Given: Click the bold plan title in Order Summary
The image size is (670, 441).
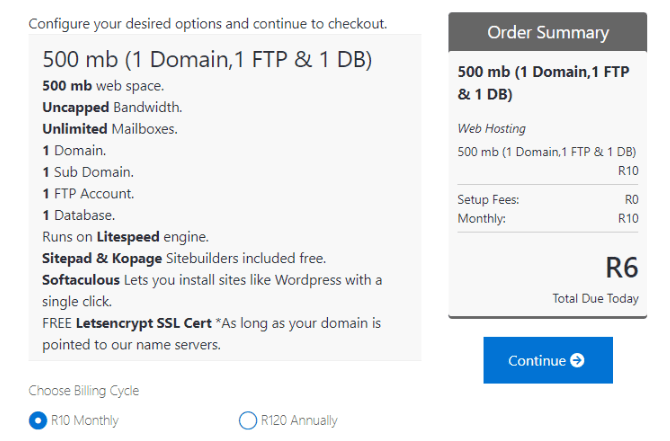Looking at the screenshot, I should click(x=543, y=82).
